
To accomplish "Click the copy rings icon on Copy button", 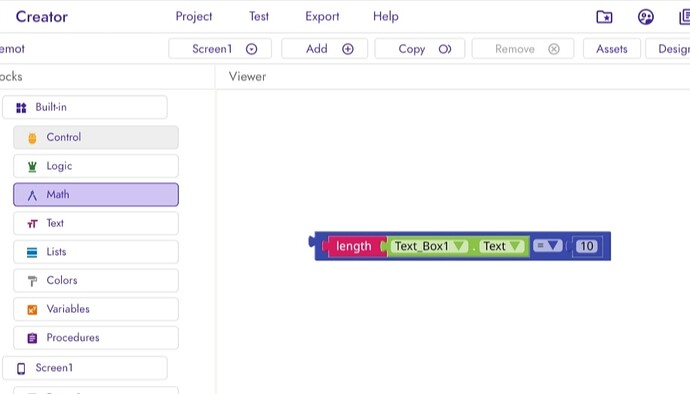I will (x=445, y=49).
